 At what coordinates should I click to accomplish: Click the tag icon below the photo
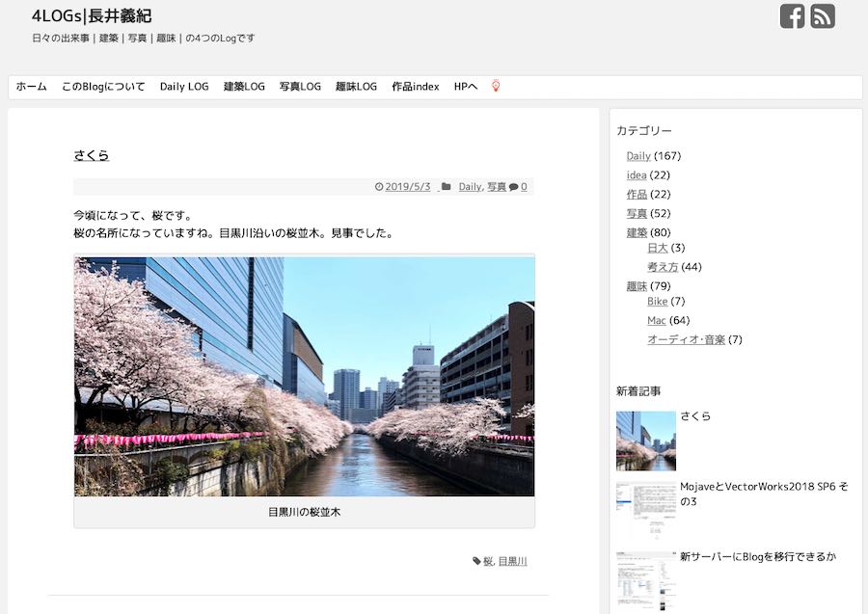tap(476, 561)
